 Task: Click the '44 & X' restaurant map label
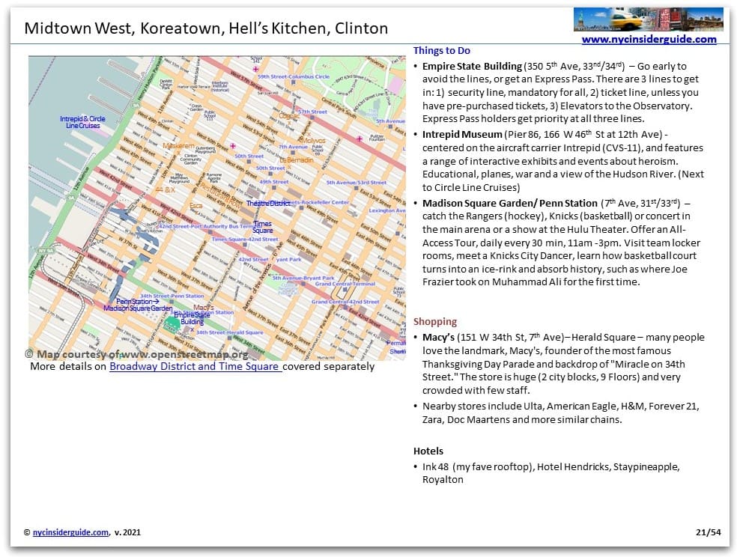[166, 189]
